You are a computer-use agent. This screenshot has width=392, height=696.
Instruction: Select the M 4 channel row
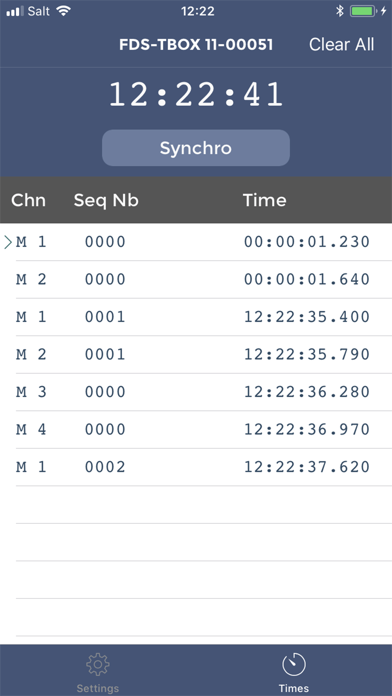[x=196, y=429]
